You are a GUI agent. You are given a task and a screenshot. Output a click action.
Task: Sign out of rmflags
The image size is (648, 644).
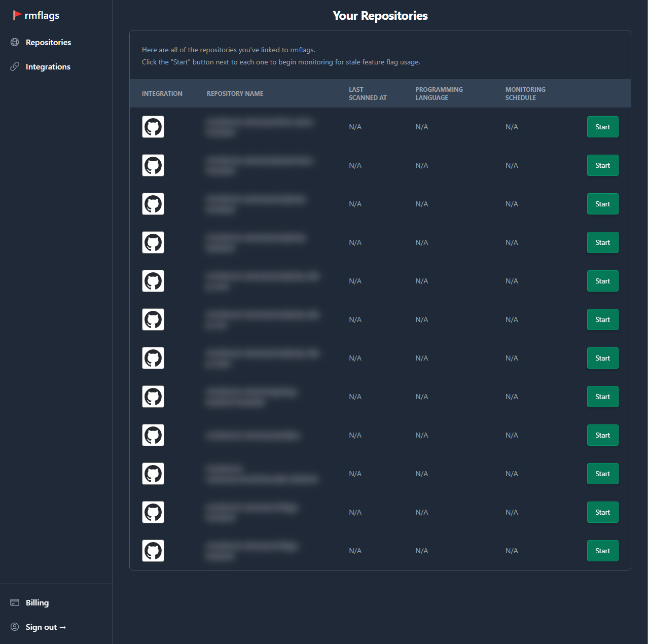(46, 627)
